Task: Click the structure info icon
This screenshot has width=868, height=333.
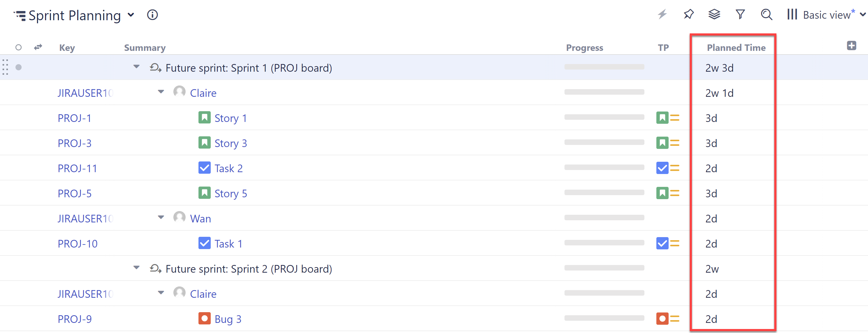Action: click(152, 15)
